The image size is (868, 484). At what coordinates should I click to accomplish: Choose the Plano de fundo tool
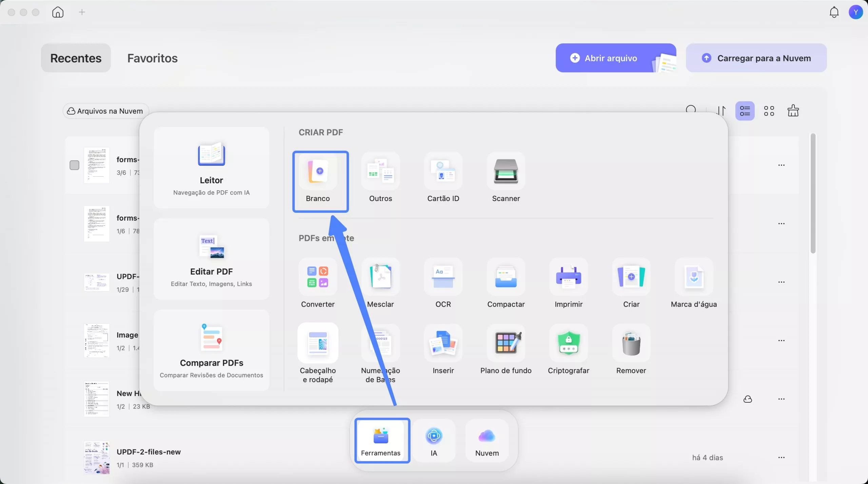506,350
